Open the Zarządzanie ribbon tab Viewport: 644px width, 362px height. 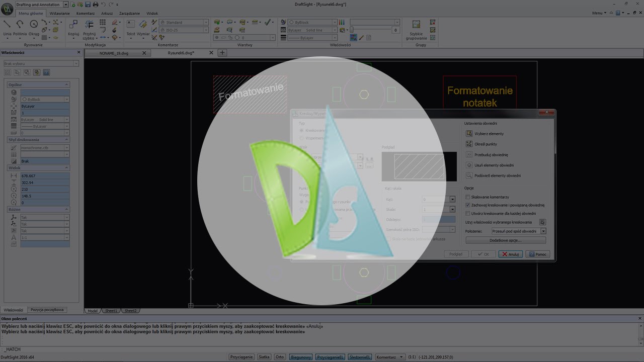(129, 14)
